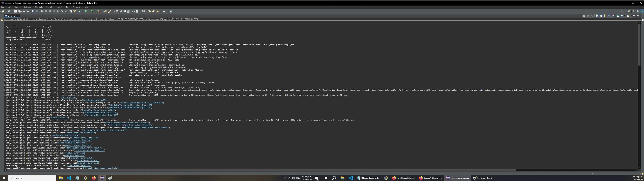Image resolution: width=644 pixels, height=181 pixels.
Task: Click Back navigation arrow icon
Action: (157, 11)
